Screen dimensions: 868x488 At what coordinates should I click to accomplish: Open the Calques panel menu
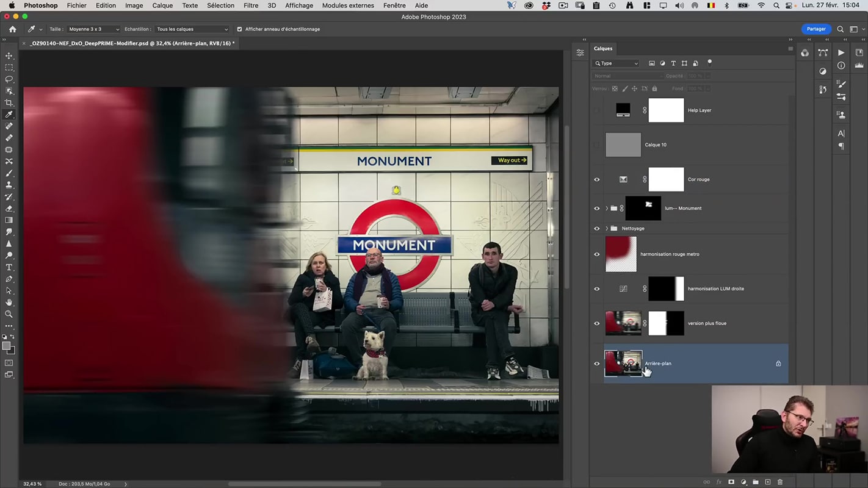coord(790,48)
